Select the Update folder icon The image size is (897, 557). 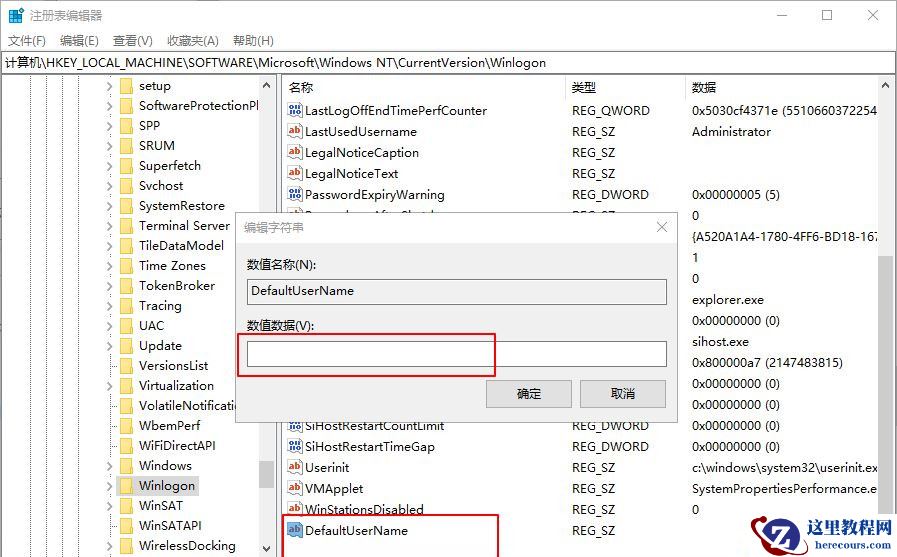(x=126, y=346)
